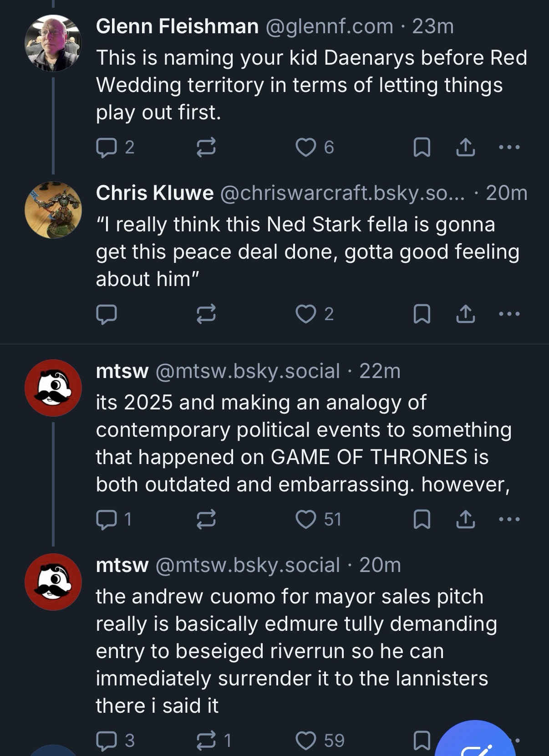Like Glenn Fleishman's Daenarys post
Viewport: 549px width, 756px height.
pos(305,147)
